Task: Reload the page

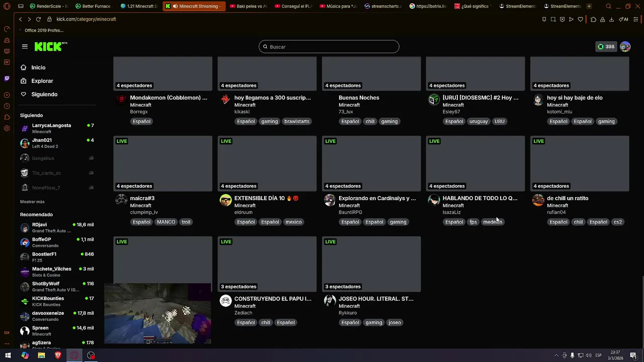Action: tap(38, 19)
